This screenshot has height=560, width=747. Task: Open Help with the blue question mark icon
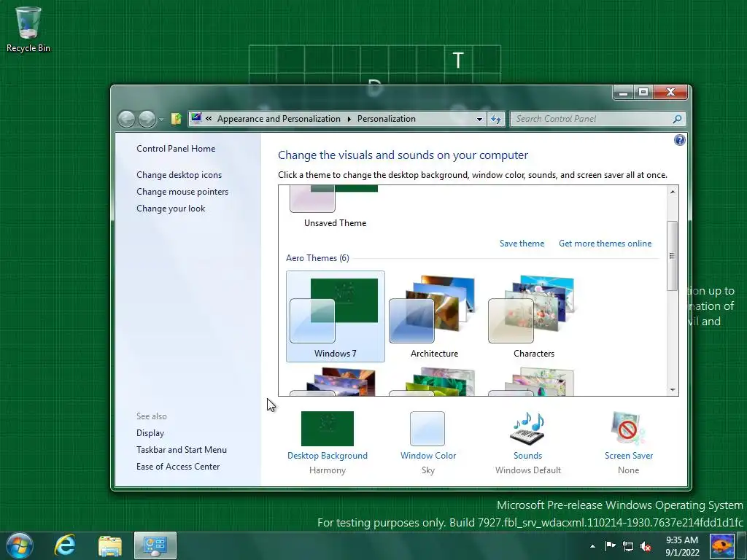point(679,140)
